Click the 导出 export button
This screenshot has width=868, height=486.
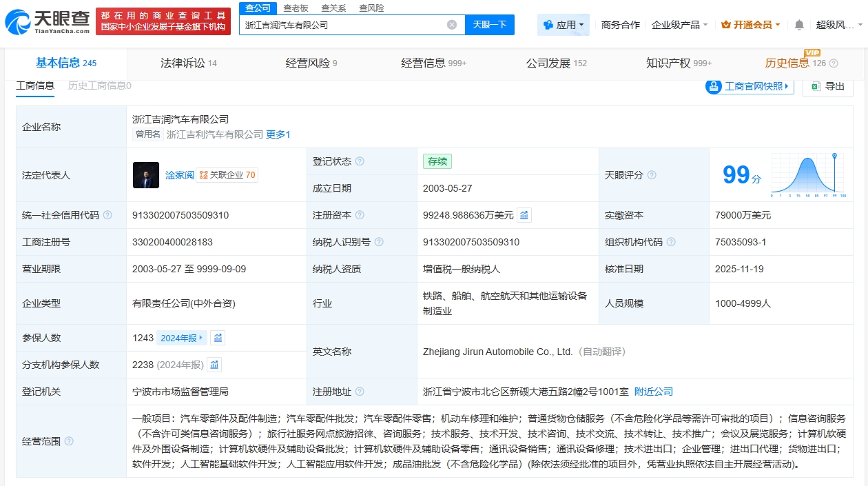pyautogui.click(x=828, y=86)
